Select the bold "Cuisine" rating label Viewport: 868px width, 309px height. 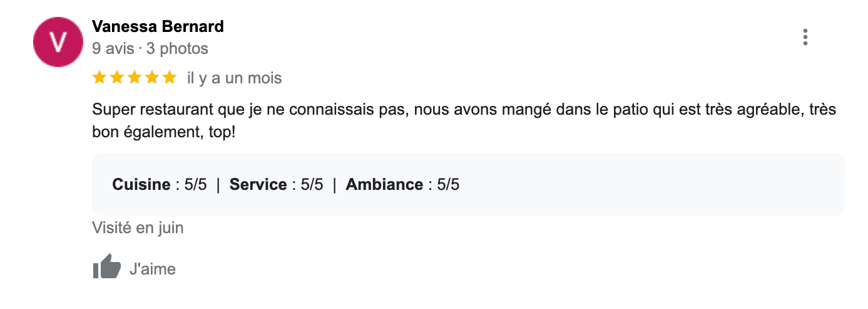141,185
